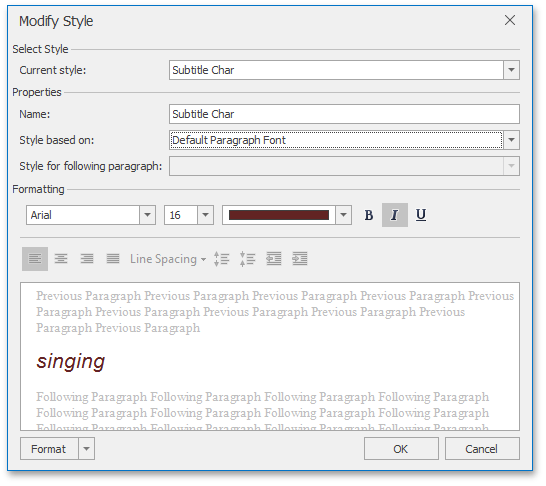Expand Style for following paragraph arrow

point(511,166)
